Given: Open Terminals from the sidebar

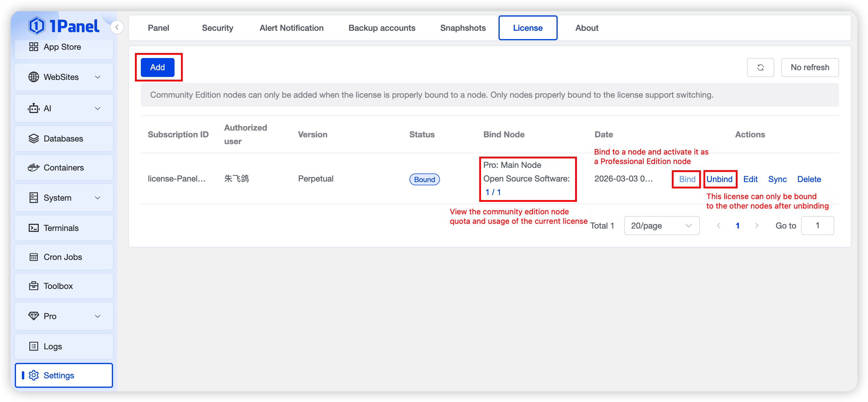Looking at the screenshot, I should point(61,228).
